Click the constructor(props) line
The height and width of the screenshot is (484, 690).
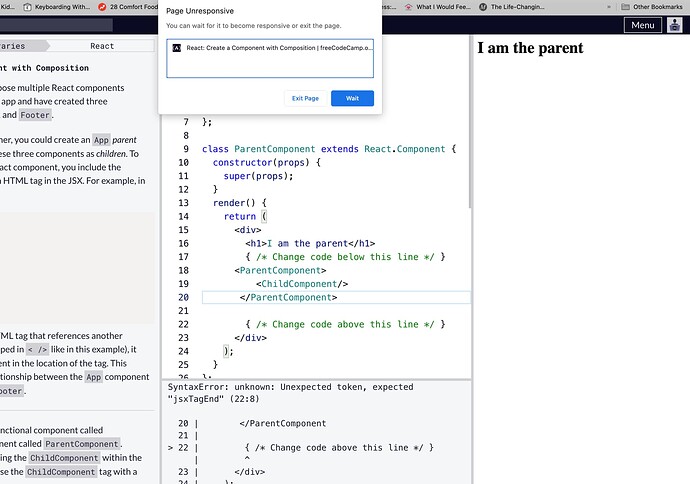tap(267, 162)
